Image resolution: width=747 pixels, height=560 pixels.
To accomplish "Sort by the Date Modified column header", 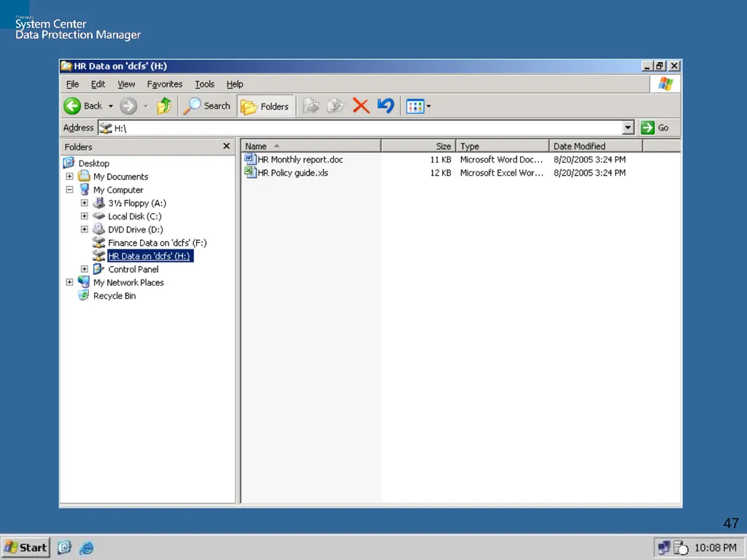I will (x=596, y=146).
